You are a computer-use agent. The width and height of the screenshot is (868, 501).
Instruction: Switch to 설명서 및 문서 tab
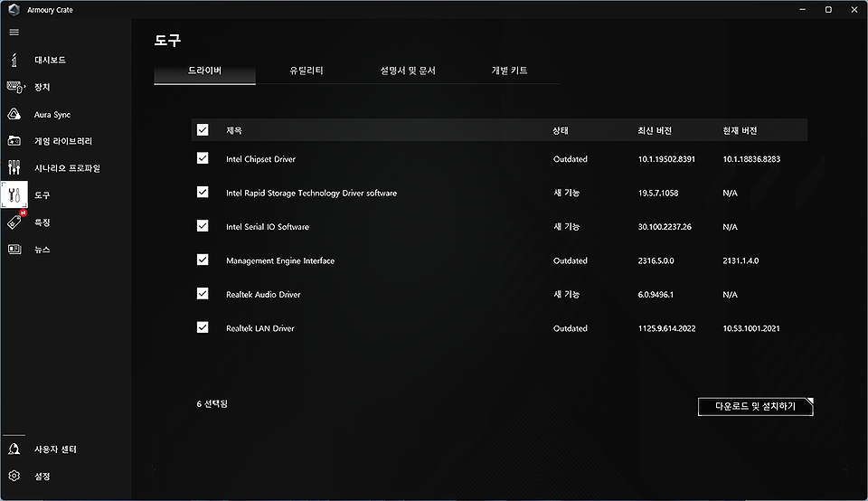(408, 71)
